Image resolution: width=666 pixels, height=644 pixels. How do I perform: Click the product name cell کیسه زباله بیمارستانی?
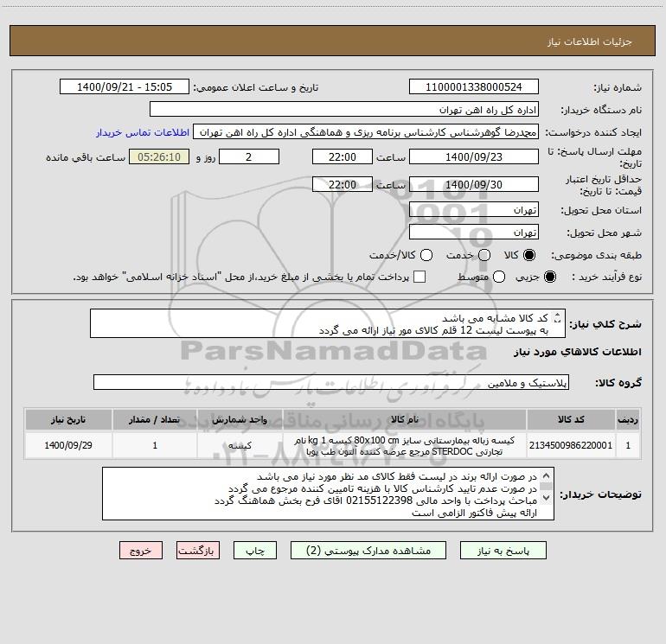[x=405, y=445]
